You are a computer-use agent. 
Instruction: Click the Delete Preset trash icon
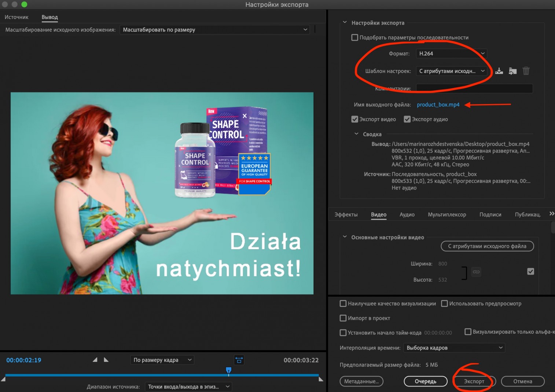(x=526, y=71)
